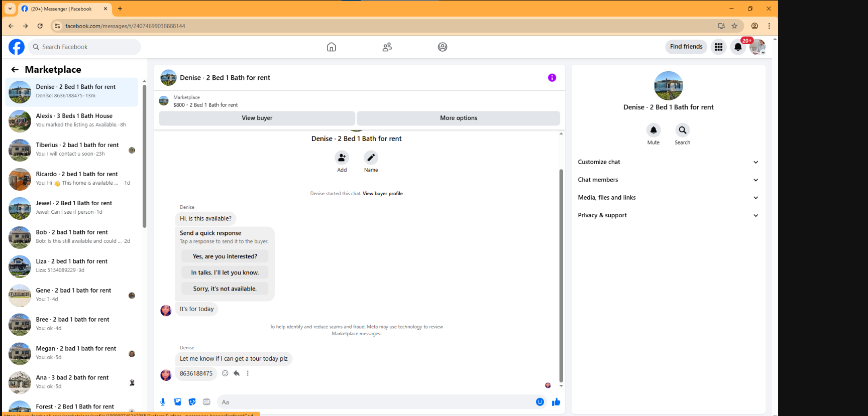Open the Friends icon in top navigation
The image size is (868, 416).
387,47
